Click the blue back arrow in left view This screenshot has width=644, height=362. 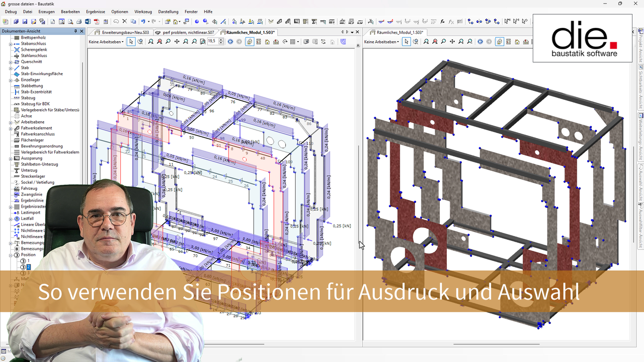coord(230,42)
